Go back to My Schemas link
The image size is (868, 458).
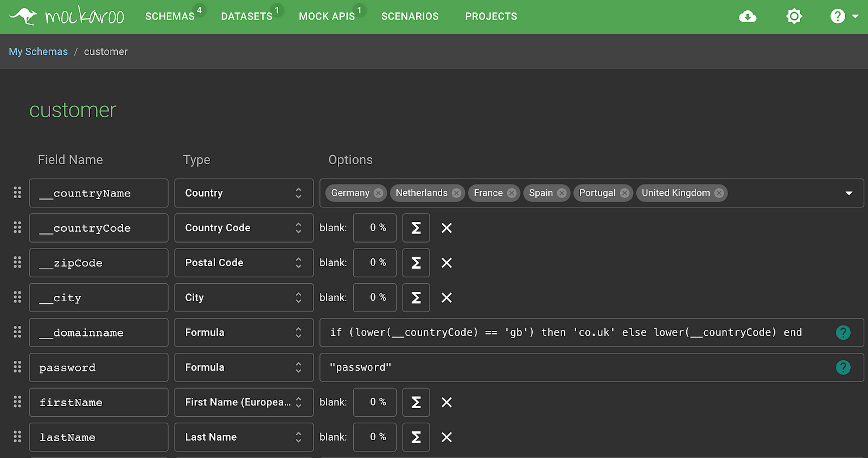[x=38, y=51]
